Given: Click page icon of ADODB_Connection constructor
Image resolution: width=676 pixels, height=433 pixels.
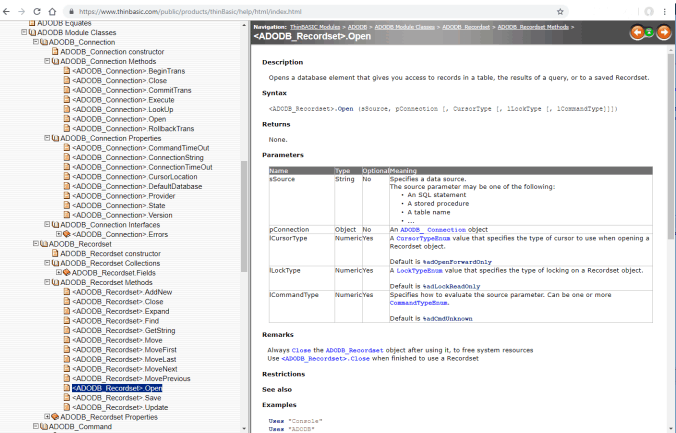Looking at the screenshot, I should click(55, 51).
